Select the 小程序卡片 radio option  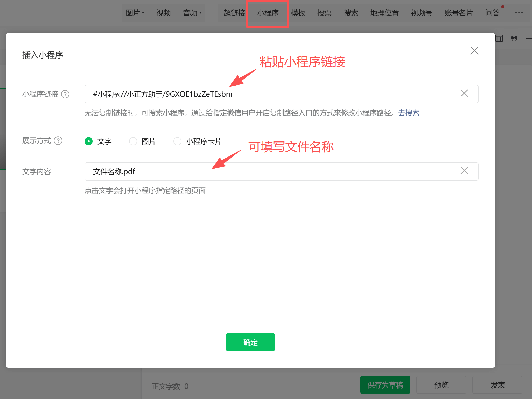tap(177, 141)
